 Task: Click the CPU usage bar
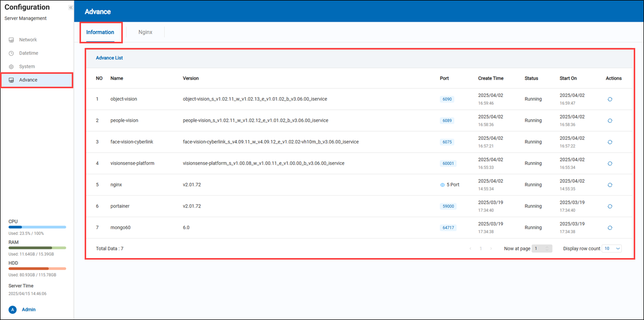pyautogui.click(x=37, y=227)
